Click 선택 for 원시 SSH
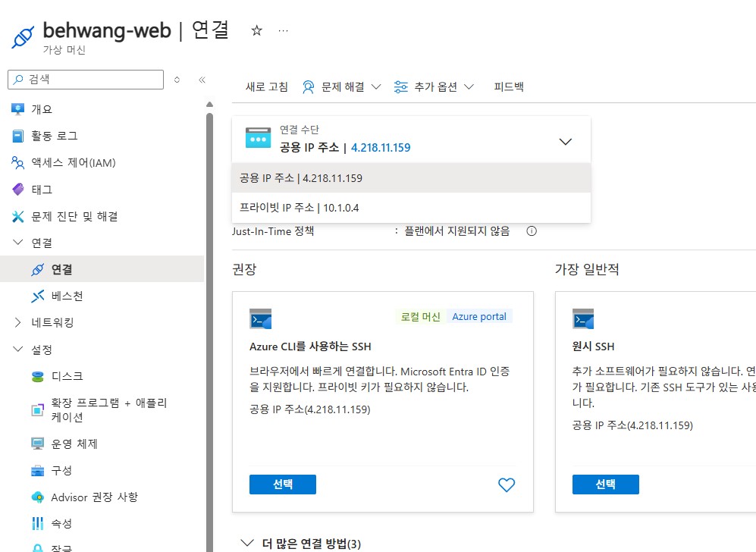This screenshot has height=552, width=756. tap(606, 485)
